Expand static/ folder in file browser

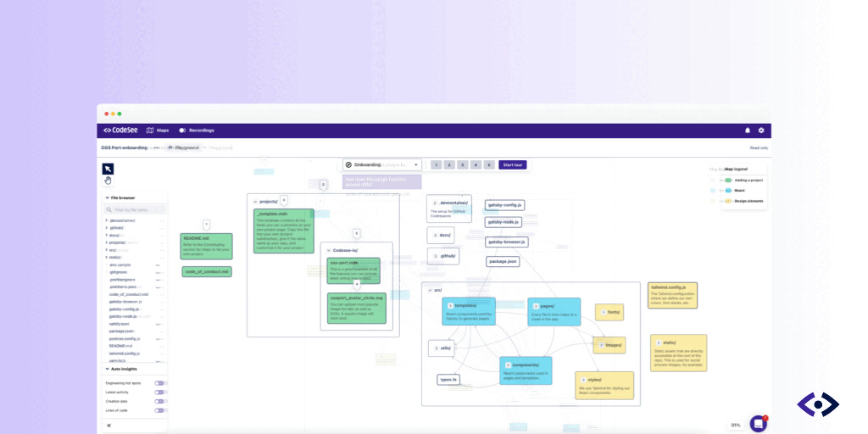pos(106,257)
